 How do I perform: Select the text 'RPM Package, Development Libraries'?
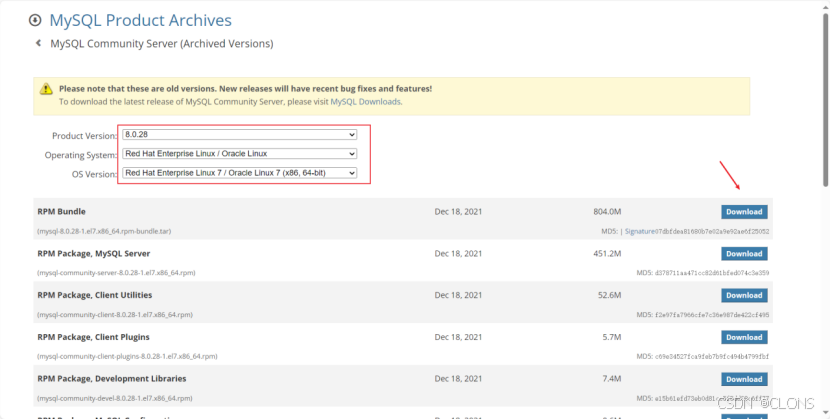click(112, 379)
